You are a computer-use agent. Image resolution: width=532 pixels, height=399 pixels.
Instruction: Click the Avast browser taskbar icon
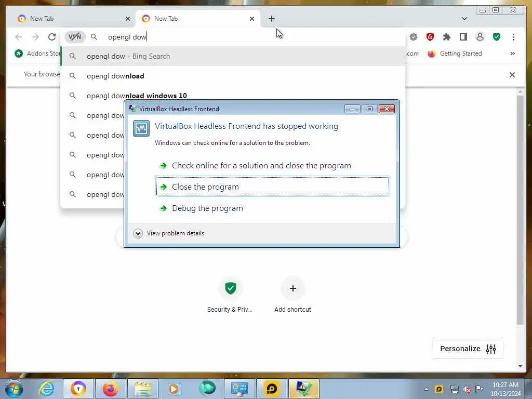click(x=78, y=389)
